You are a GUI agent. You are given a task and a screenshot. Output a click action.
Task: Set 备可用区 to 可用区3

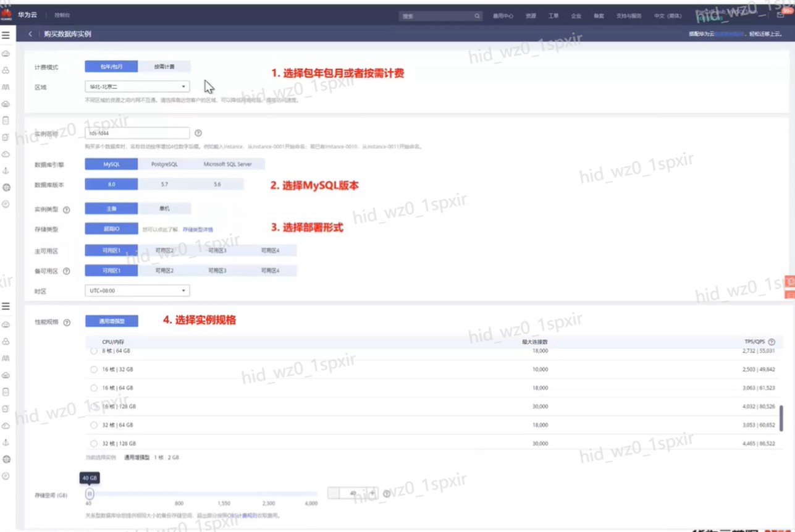coord(217,271)
